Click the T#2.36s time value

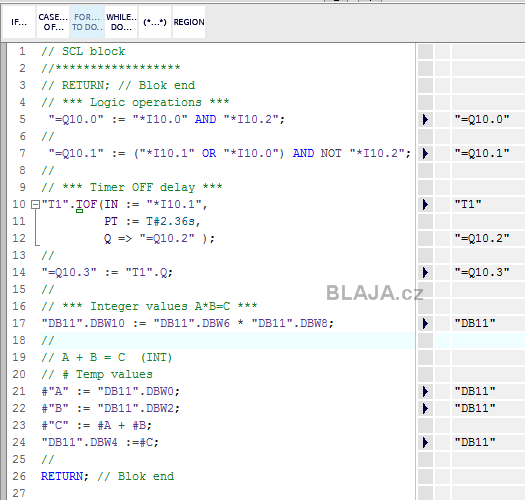point(171,221)
